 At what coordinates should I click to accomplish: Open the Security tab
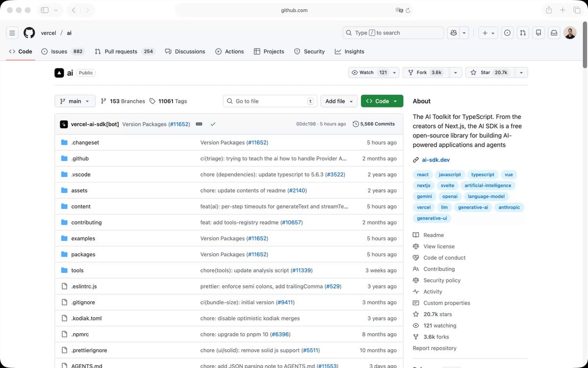[309, 52]
